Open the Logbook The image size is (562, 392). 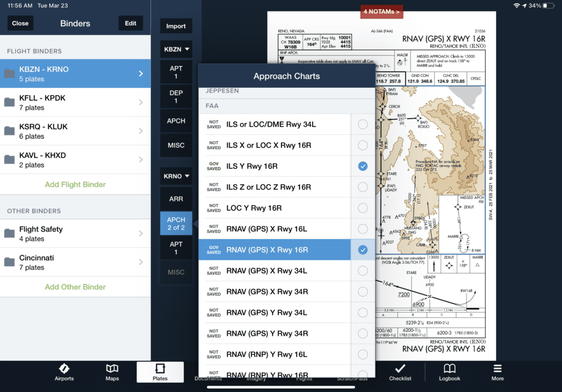click(x=449, y=373)
